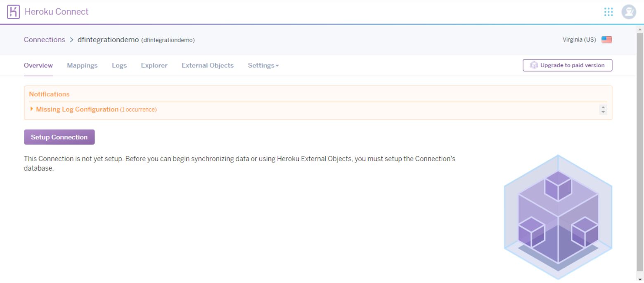
Task: Go to the Logs tab
Action: pyautogui.click(x=119, y=65)
